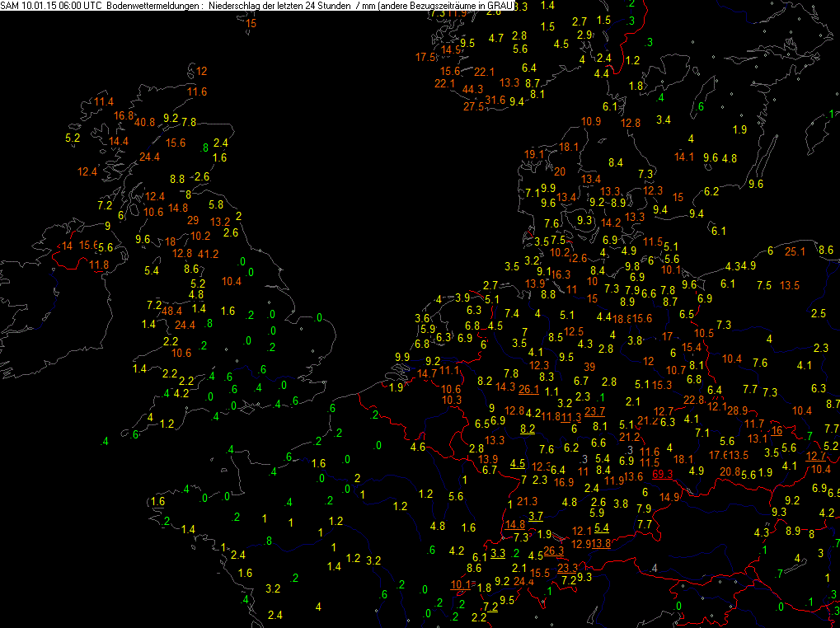840x628 pixels.
Task: Click the orange 40.8 reading in Scotland
Action: (144, 122)
